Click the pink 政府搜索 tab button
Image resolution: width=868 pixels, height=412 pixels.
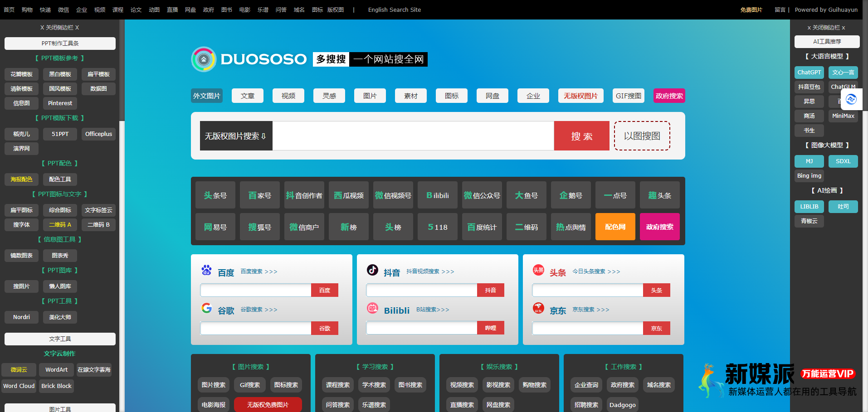click(x=669, y=96)
